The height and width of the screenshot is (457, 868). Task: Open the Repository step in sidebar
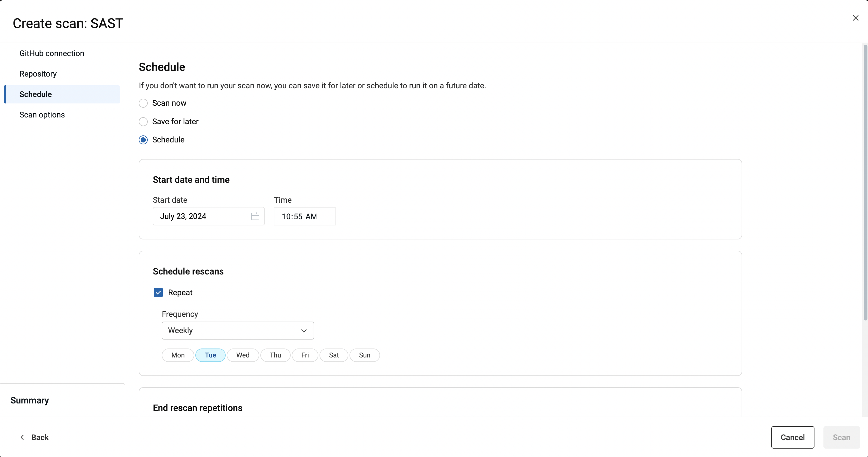point(38,74)
